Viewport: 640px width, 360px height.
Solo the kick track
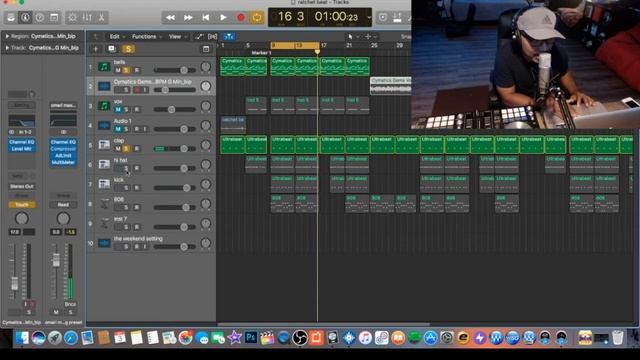point(126,188)
